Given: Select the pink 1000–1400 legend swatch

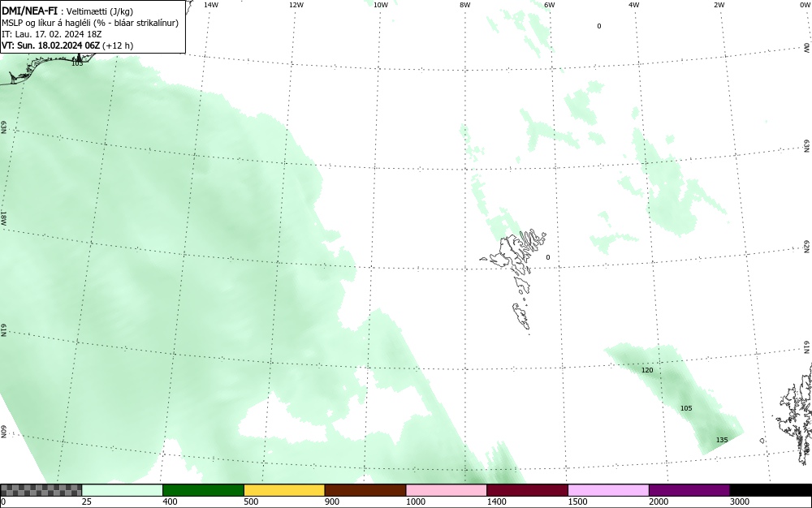Looking at the screenshot, I should coord(447,490).
